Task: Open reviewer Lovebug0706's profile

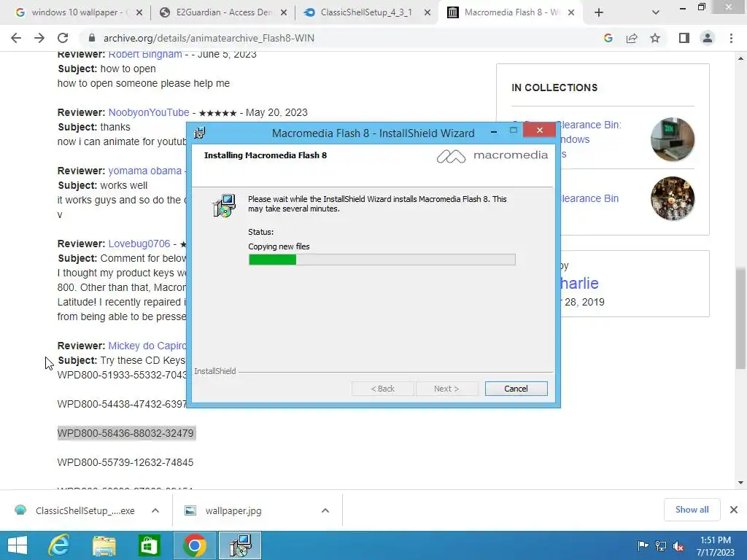Action: click(x=139, y=244)
